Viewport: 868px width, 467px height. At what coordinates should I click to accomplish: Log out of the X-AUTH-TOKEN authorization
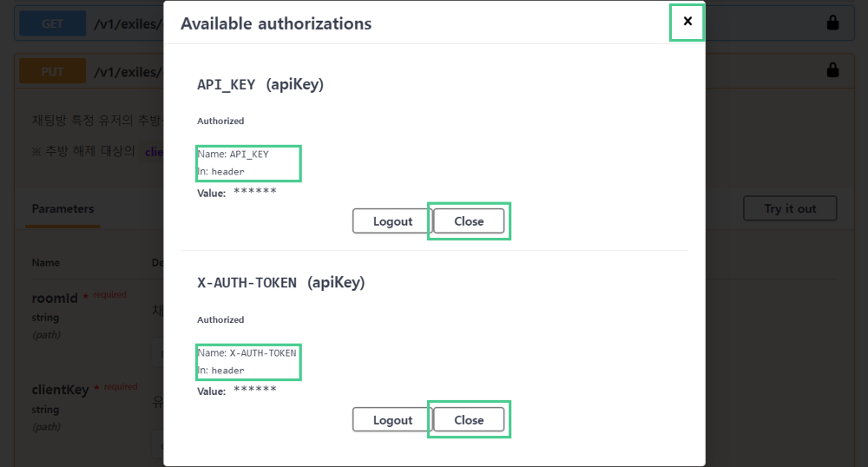[392, 420]
